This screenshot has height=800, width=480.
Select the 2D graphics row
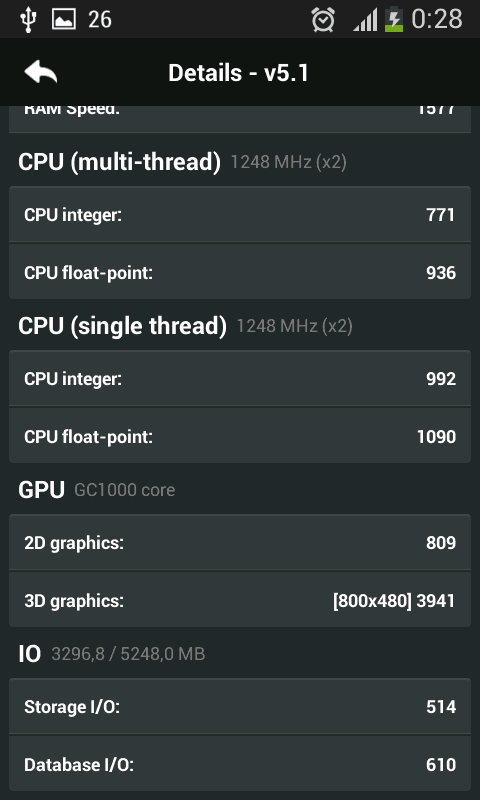click(240, 543)
